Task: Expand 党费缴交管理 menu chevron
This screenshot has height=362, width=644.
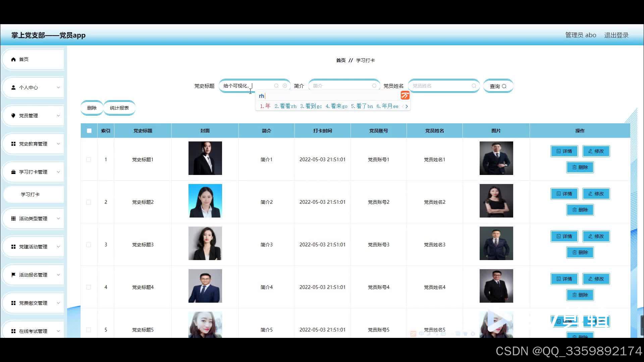Action: tap(58, 303)
